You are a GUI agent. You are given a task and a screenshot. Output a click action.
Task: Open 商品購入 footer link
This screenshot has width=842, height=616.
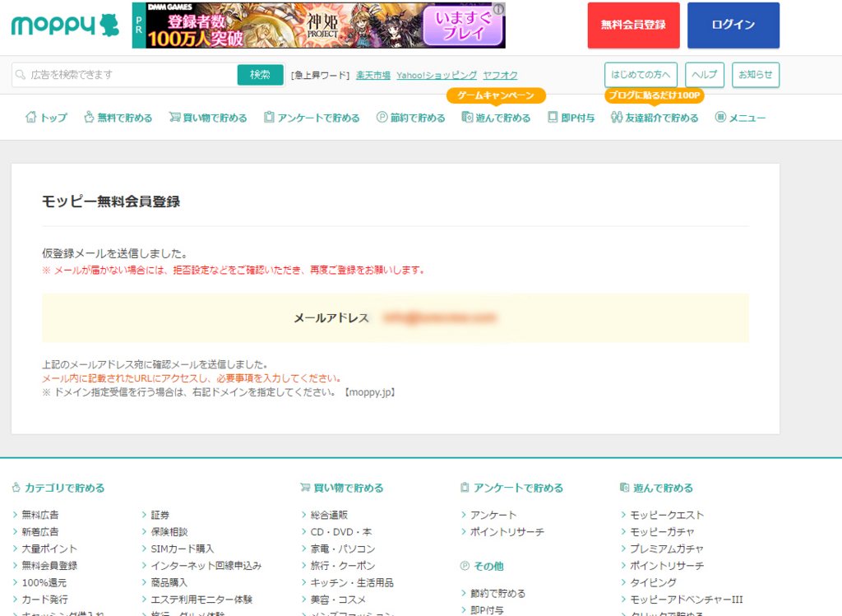point(169,583)
